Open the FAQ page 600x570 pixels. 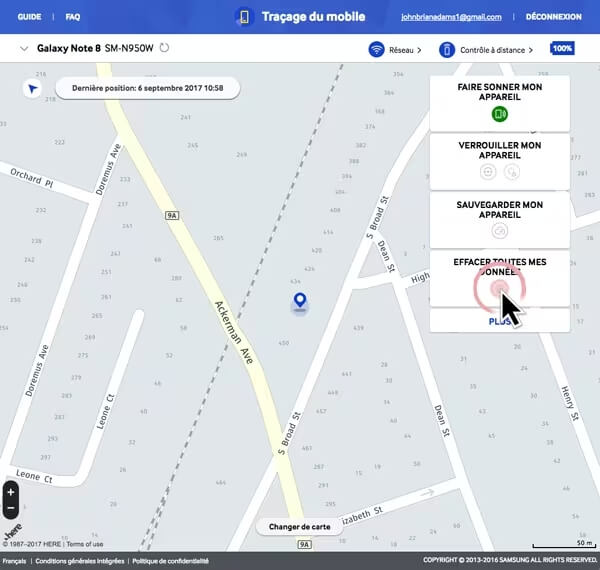[x=73, y=17]
